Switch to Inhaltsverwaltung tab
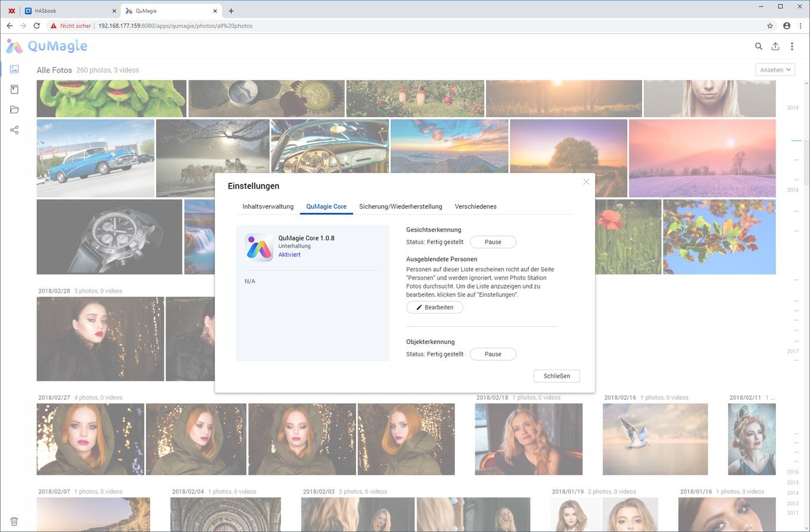 click(268, 206)
